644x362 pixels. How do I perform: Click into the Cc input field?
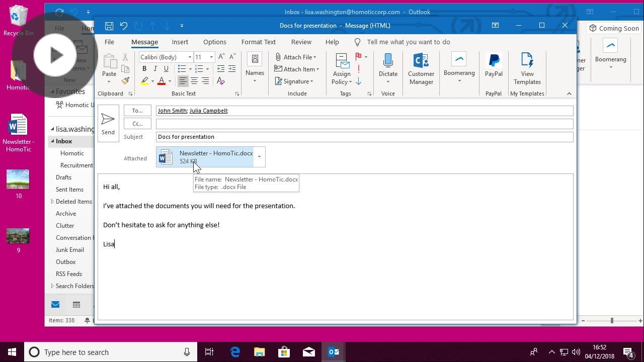tap(364, 124)
